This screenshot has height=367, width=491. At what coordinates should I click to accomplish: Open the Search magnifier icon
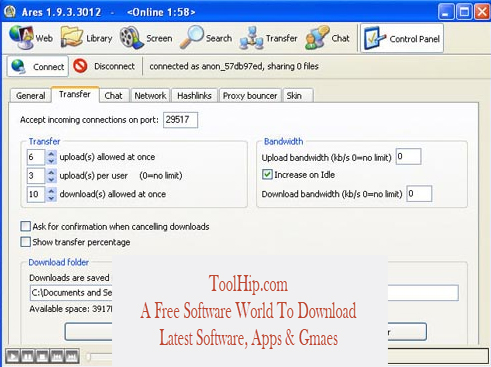tap(192, 37)
